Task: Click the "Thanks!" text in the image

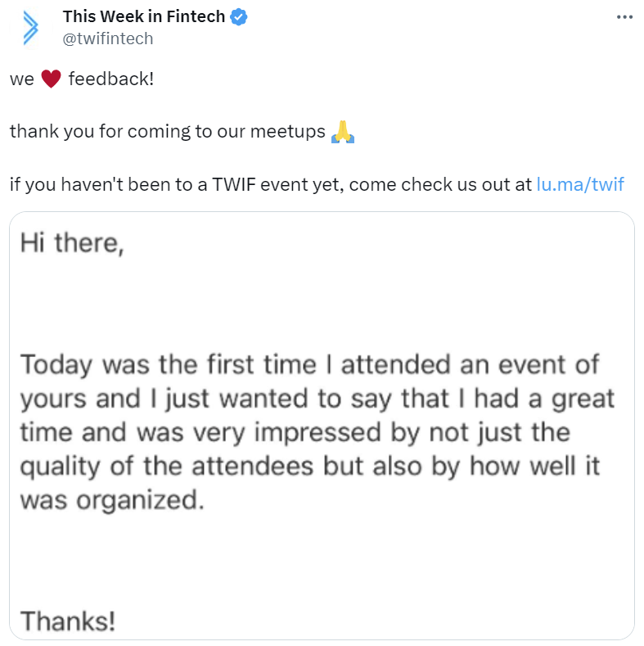Action: click(x=68, y=621)
